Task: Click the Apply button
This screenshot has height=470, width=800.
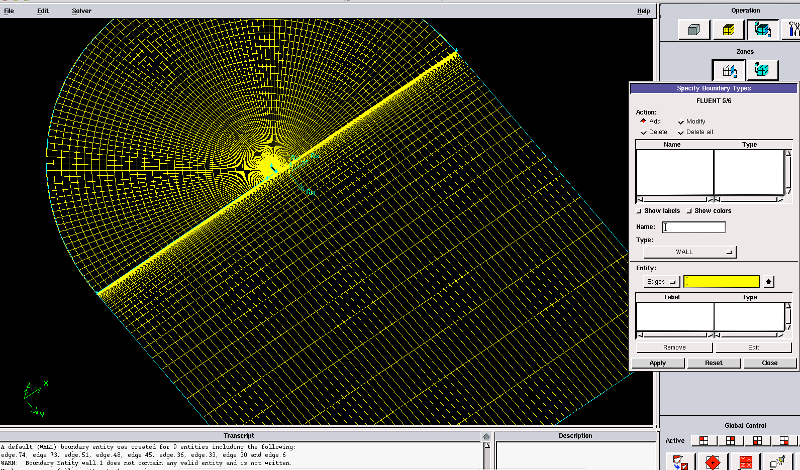Action: coord(658,363)
